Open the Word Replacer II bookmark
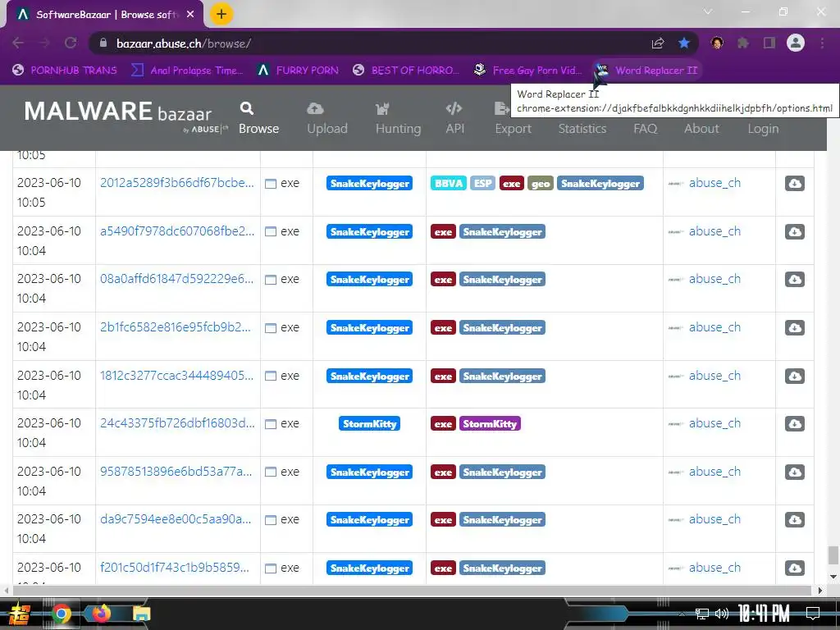The width and height of the screenshot is (840, 630). click(646, 71)
